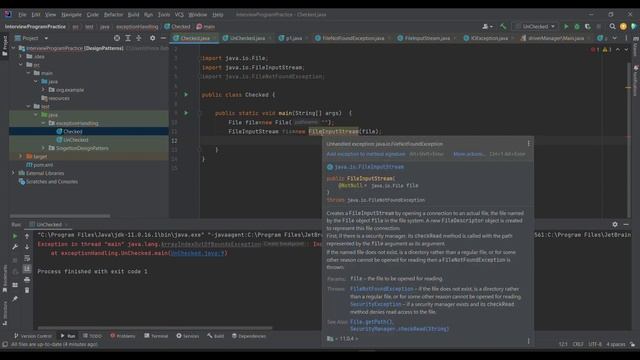
Task: Switch to the IOException.java editor tab
Action: pyautogui.click(x=489, y=38)
